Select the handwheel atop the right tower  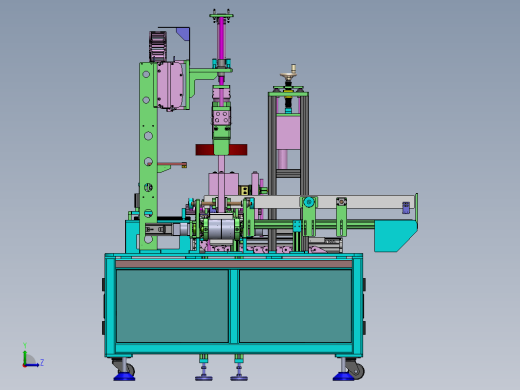point(289,76)
